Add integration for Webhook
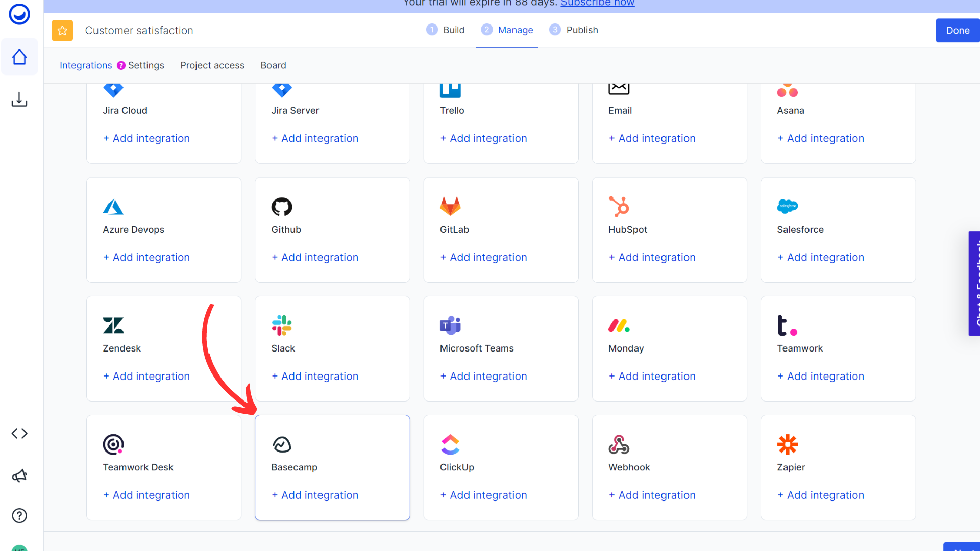Image resolution: width=980 pixels, height=551 pixels. pos(652,495)
